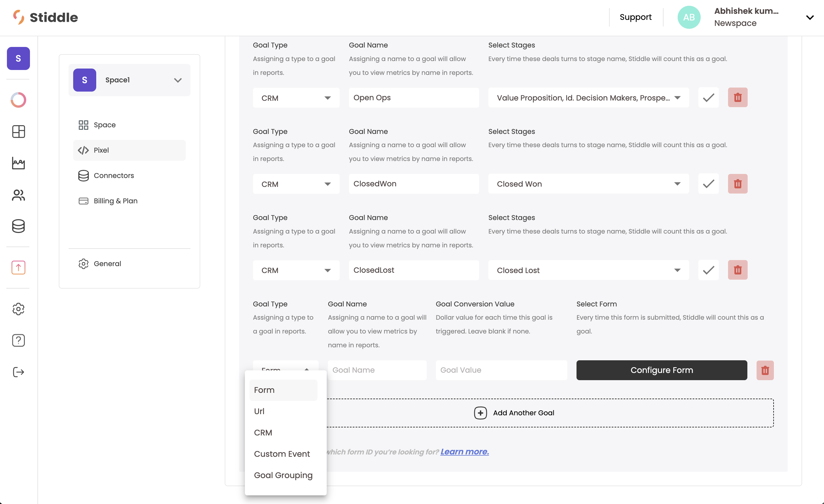Click the logout icon in sidebar
This screenshot has height=504, width=824.
click(18, 372)
